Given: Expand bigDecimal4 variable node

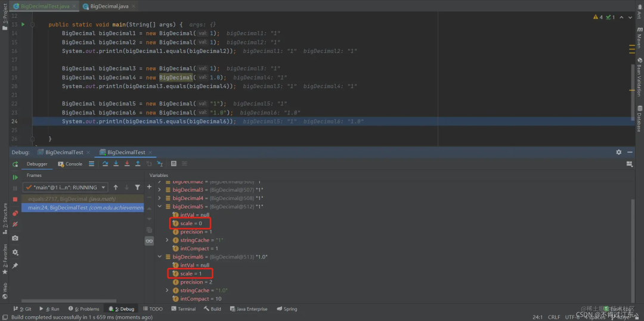Looking at the screenshot, I should [x=160, y=198].
